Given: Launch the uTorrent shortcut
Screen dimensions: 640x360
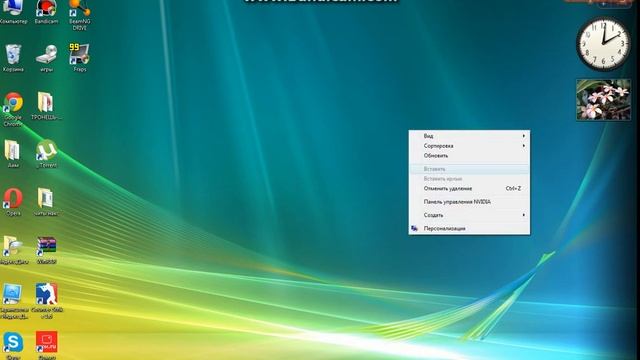Looking at the screenshot, I should pos(47,154).
